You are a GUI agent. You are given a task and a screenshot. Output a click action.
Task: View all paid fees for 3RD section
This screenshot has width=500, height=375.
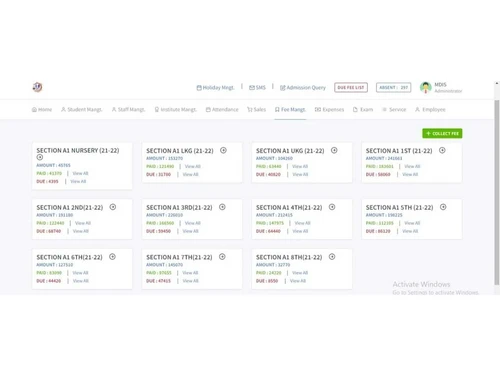193,223
